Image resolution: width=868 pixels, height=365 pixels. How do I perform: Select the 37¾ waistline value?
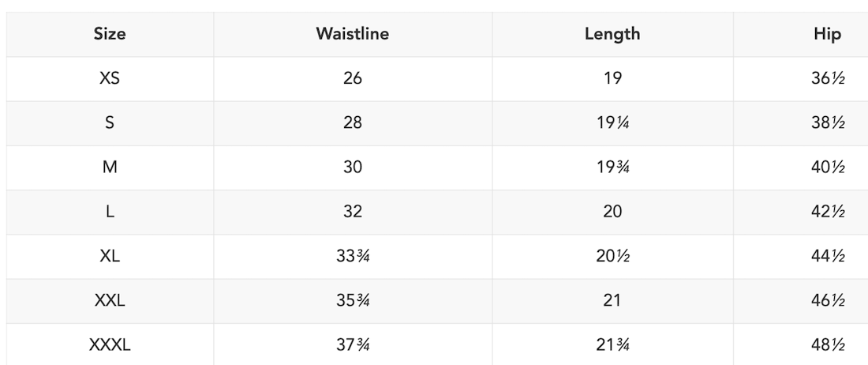(352, 344)
